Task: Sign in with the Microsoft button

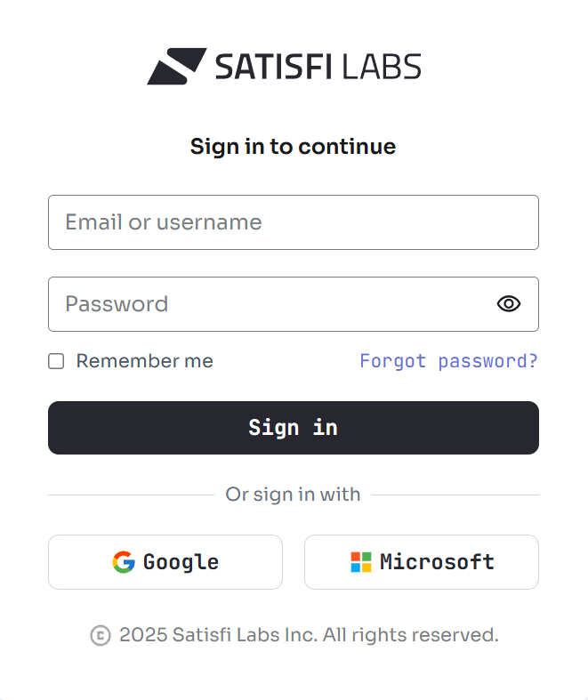Action: (x=421, y=562)
